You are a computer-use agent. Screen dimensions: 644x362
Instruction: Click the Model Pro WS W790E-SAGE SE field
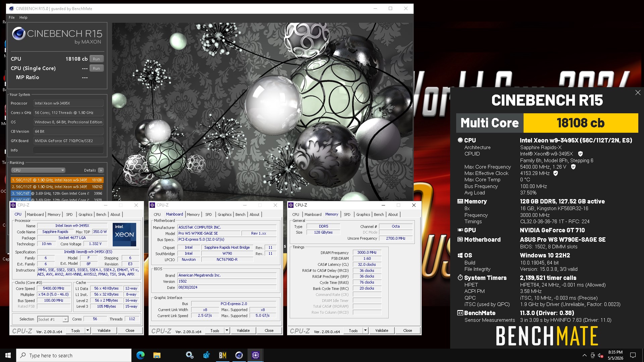[209, 233]
